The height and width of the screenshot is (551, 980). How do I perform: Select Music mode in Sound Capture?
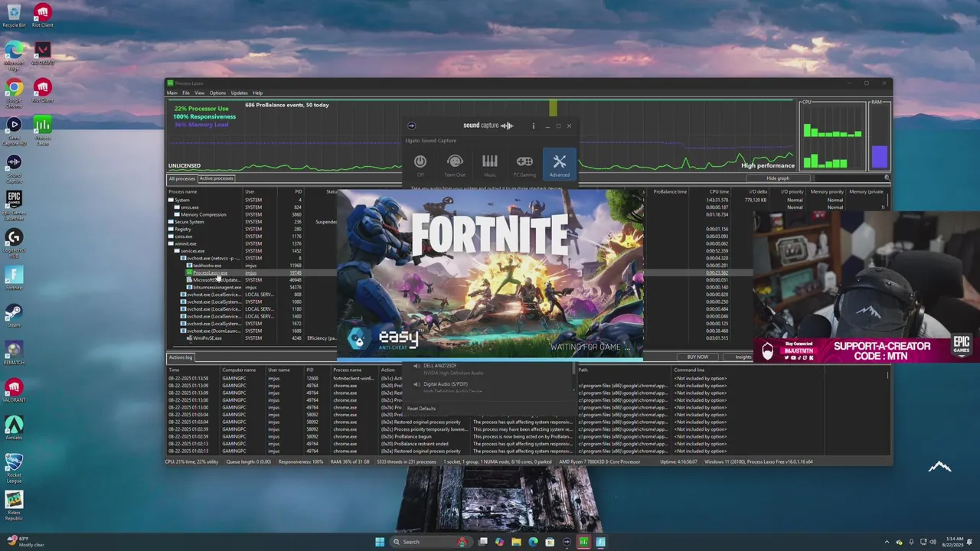(x=490, y=165)
